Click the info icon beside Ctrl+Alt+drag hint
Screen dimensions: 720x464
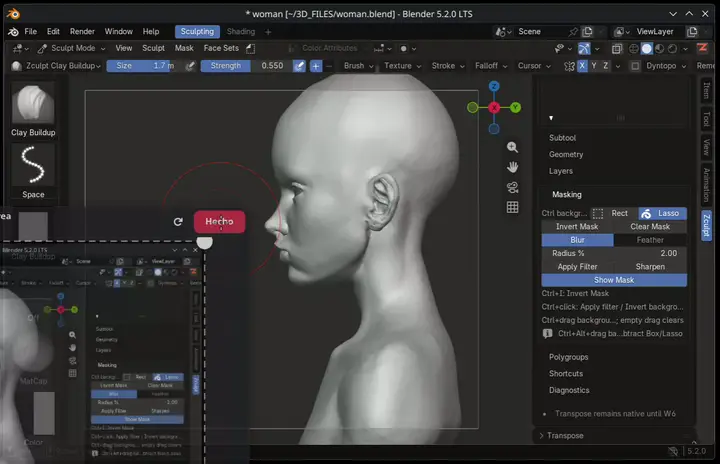pyautogui.click(x=547, y=334)
